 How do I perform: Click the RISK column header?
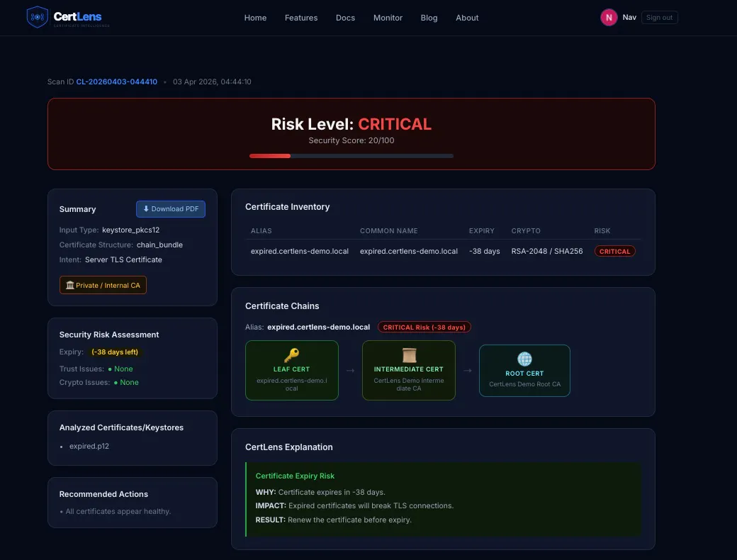pos(602,231)
